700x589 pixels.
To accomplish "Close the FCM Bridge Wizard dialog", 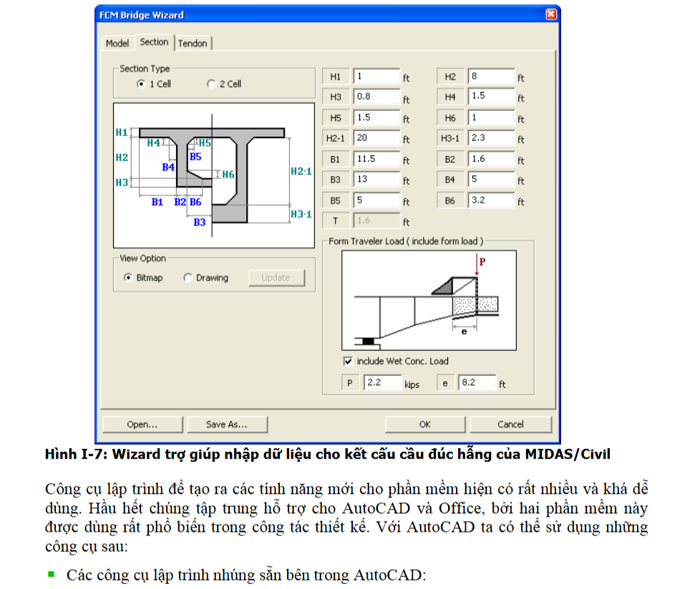I will pyautogui.click(x=550, y=14).
